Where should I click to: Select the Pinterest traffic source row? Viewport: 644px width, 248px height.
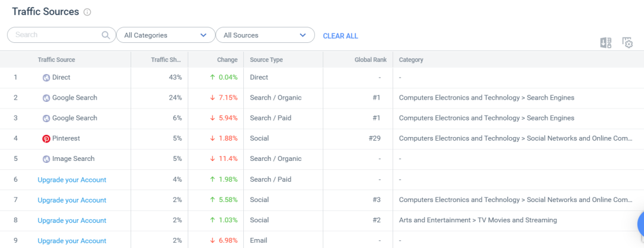pyautogui.click(x=66, y=138)
